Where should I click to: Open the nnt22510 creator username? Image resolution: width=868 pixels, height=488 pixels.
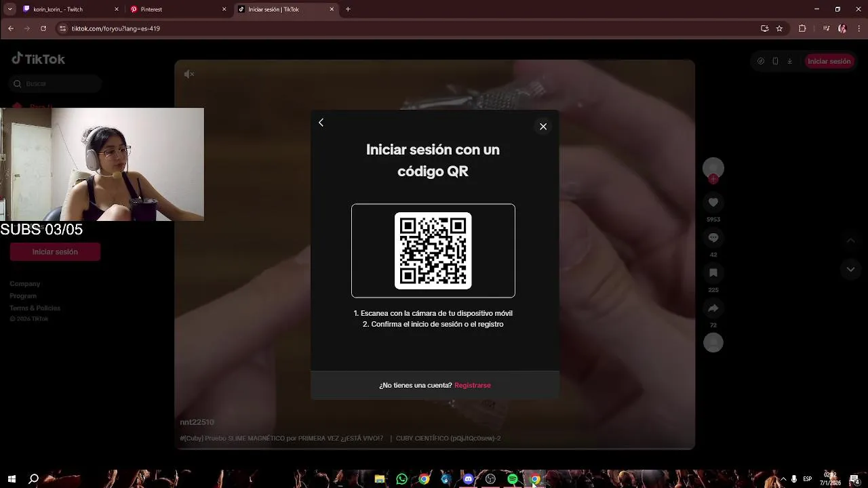click(197, 422)
